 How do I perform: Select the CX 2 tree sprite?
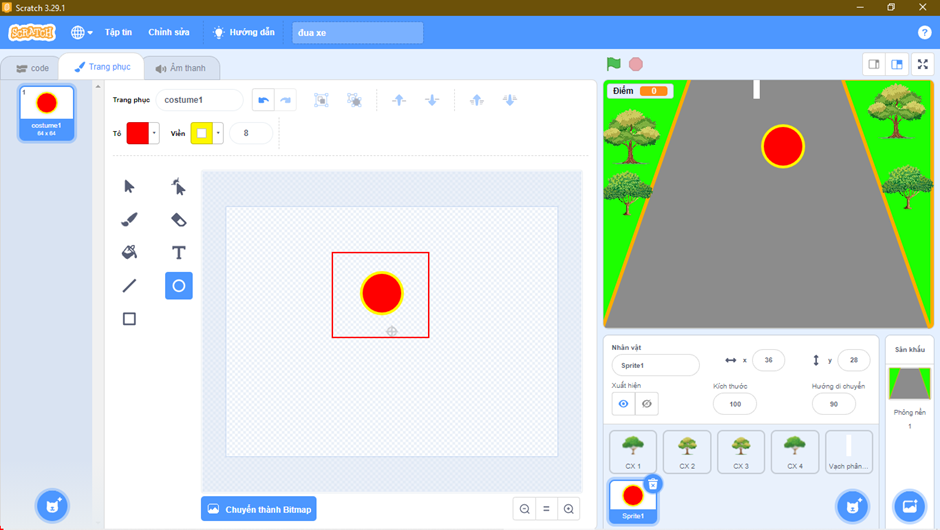pyautogui.click(x=687, y=452)
